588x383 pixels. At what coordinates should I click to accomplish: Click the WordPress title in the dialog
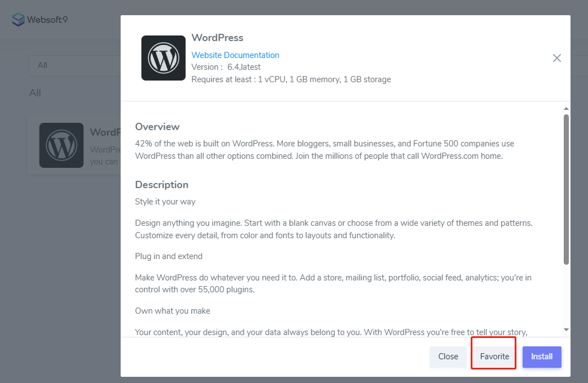point(218,38)
